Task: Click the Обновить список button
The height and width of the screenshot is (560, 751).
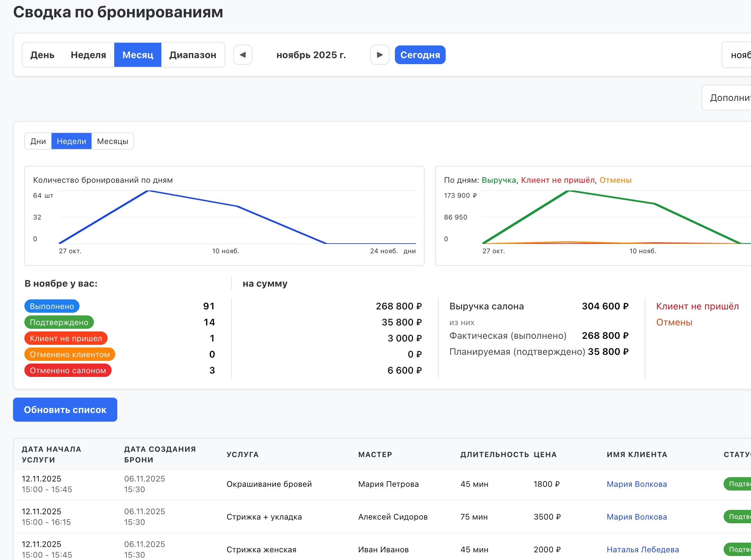Action: (x=65, y=410)
